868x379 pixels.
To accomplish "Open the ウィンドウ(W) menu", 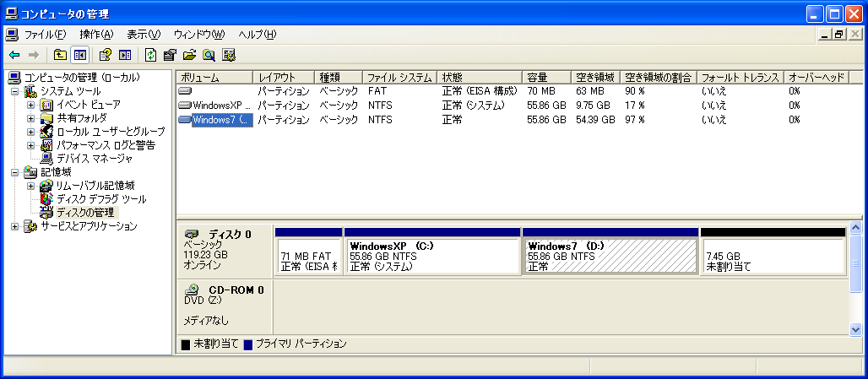I will pyautogui.click(x=199, y=35).
